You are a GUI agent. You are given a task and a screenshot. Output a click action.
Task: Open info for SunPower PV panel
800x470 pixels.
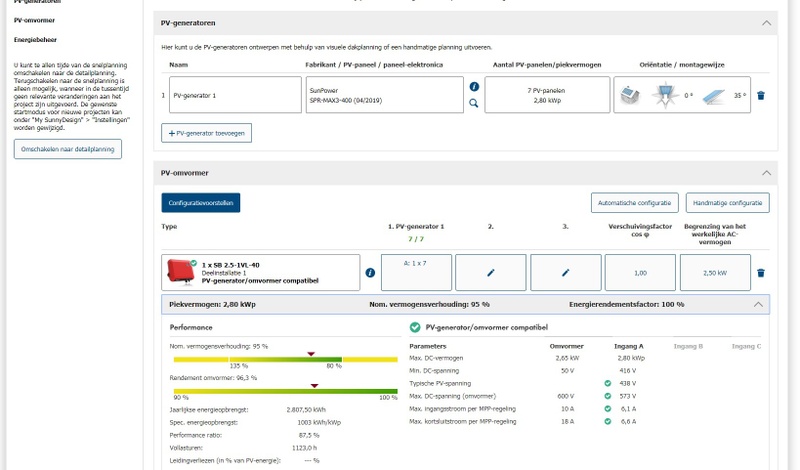point(474,87)
